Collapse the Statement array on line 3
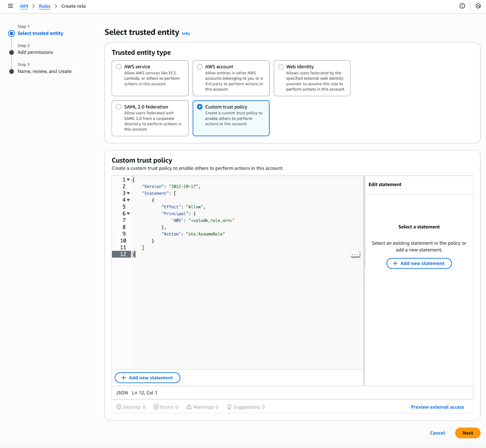This screenshot has height=448, width=486. pyautogui.click(x=128, y=193)
